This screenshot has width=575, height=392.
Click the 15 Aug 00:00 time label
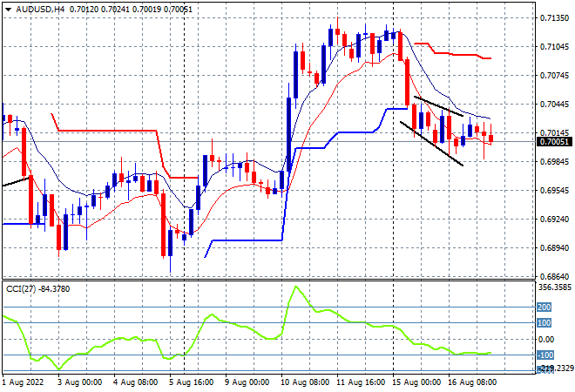click(417, 382)
